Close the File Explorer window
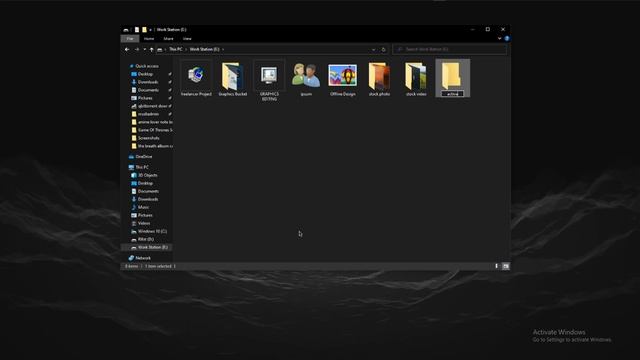640x360 pixels. (503, 29)
